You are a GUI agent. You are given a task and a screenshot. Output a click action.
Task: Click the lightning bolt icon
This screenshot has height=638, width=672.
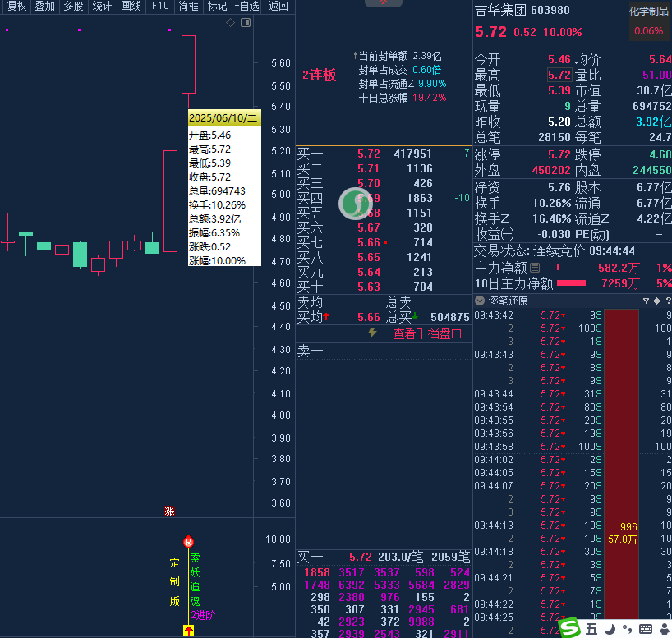(372, 333)
